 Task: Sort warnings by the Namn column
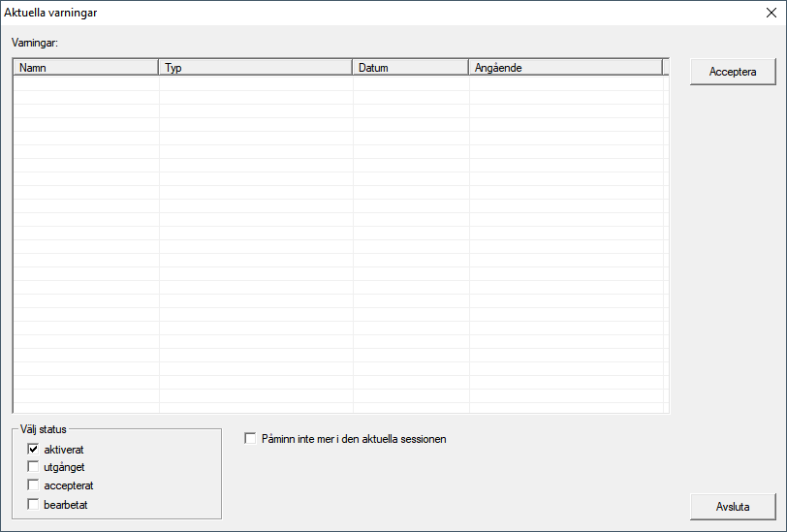click(85, 68)
